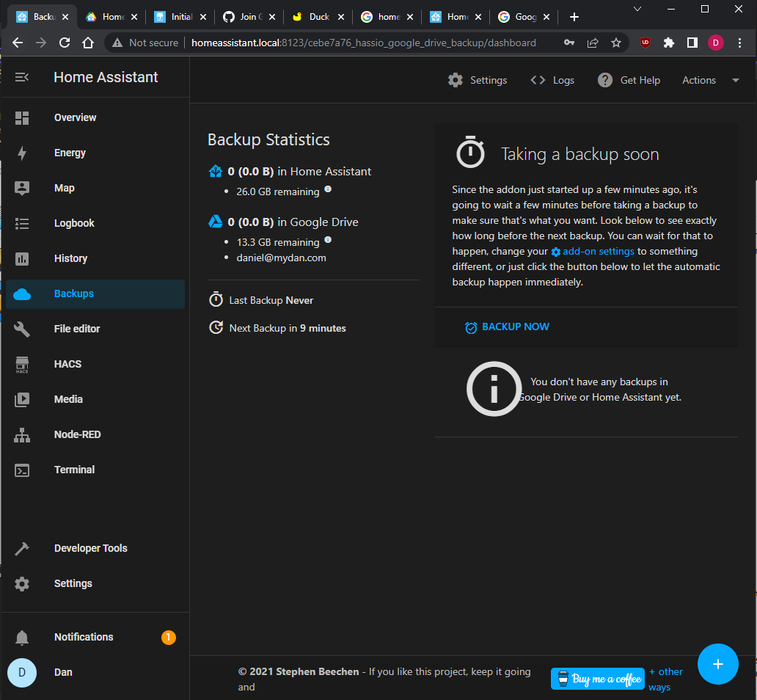Click the info icon beside 26.0 GB remaining
Viewport: 757px width, 700px height.
(x=328, y=189)
